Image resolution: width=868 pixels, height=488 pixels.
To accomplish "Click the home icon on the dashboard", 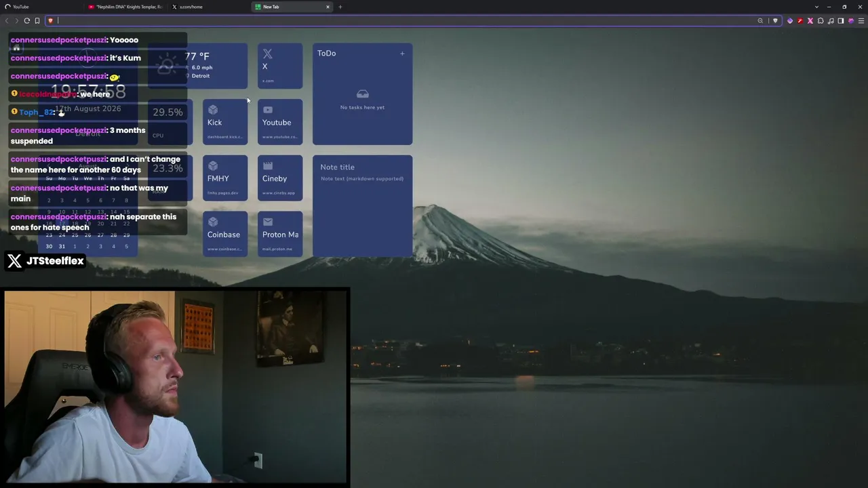I will point(18,48).
